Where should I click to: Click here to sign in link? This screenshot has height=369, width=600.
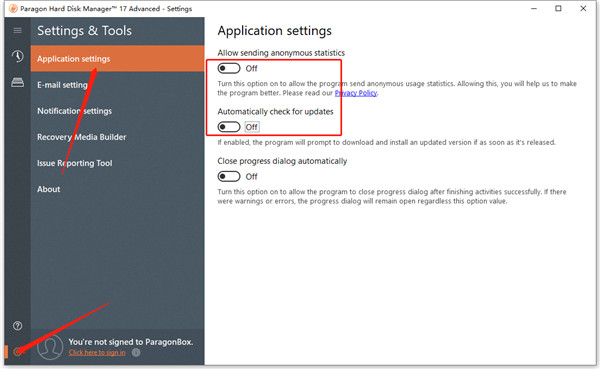point(97,353)
